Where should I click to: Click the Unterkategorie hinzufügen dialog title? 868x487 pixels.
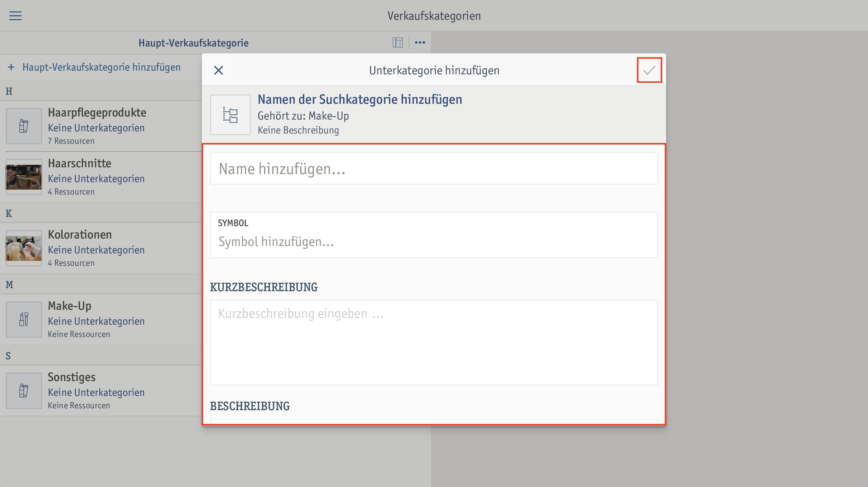coord(434,70)
